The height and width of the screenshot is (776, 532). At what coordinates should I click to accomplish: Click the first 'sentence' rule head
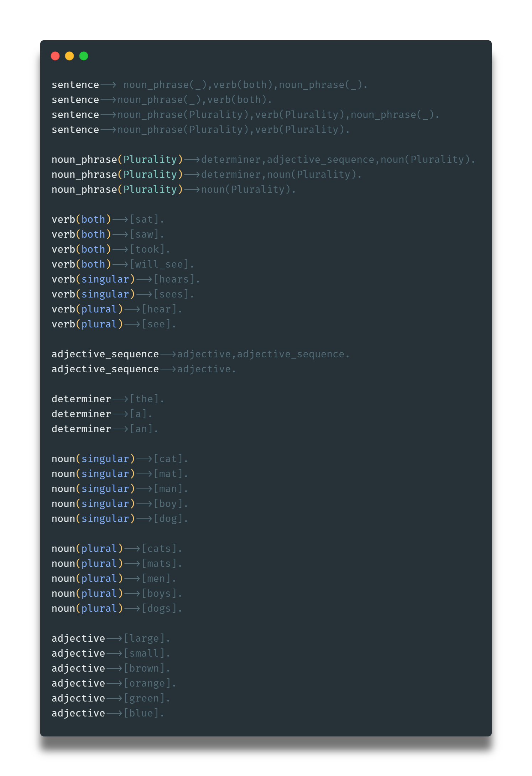click(75, 85)
